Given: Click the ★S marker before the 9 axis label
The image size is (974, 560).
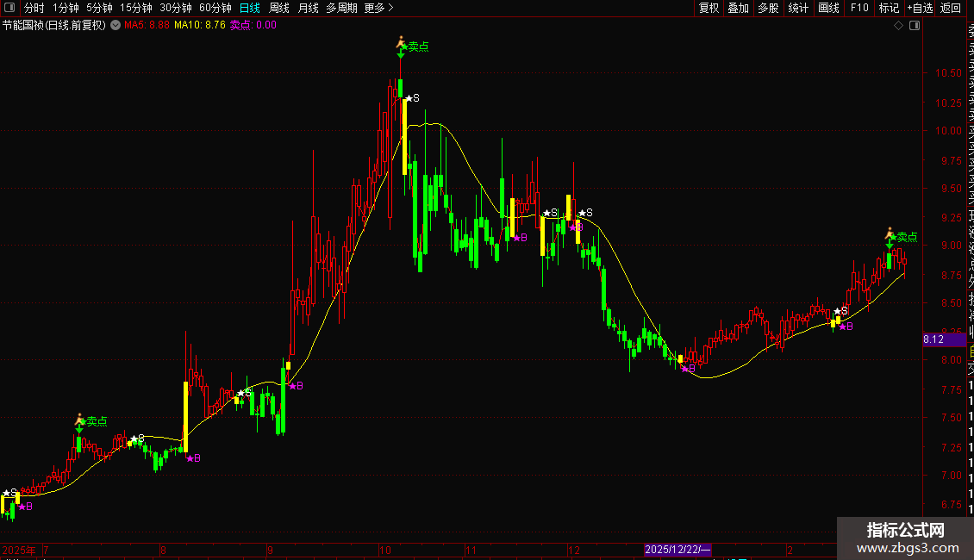Looking at the screenshot, I should pyautogui.click(x=244, y=393).
